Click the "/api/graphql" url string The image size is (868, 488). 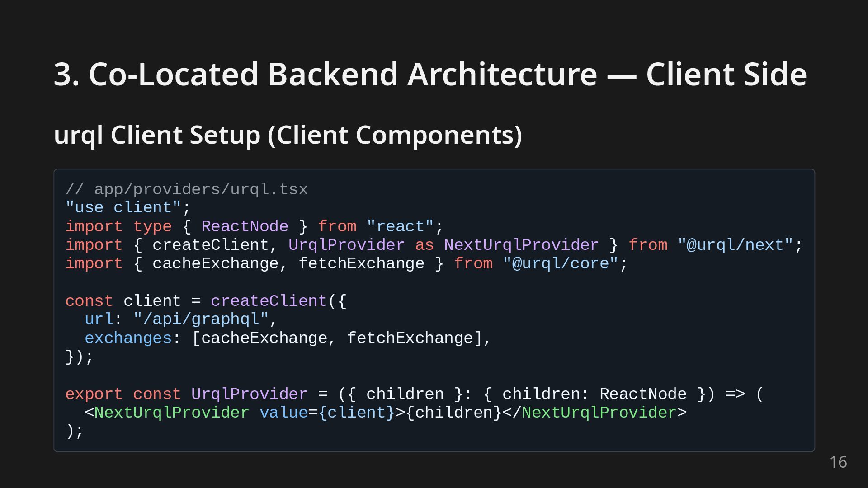[x=201, y=319]
